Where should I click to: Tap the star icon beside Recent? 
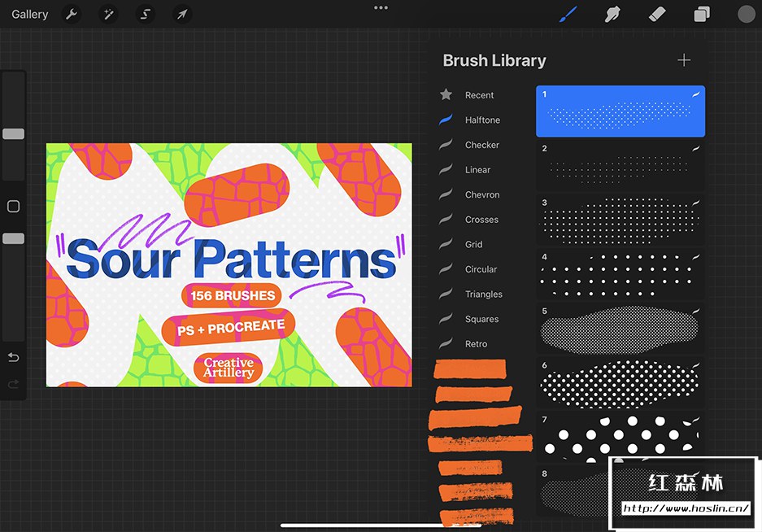click(446, 94)
